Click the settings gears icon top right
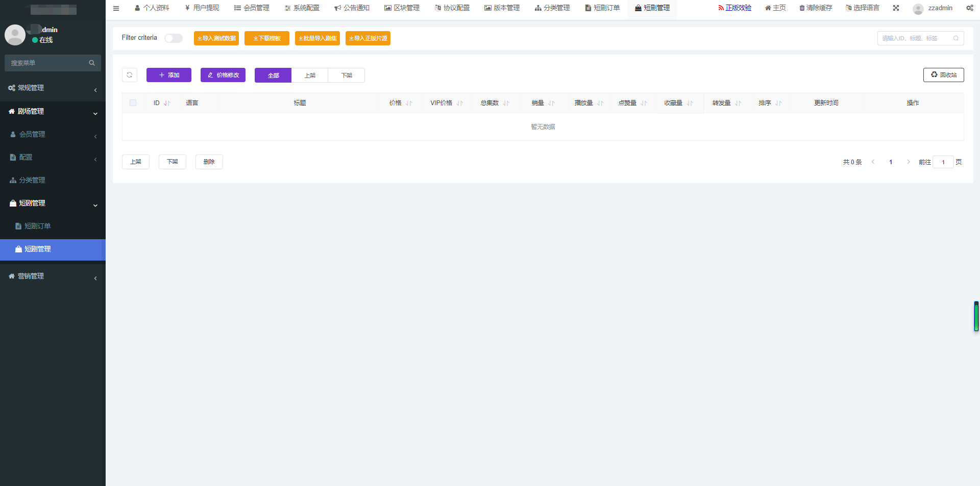Image resolution: width=980 pixels, height=486 pixels. [969, 8]
